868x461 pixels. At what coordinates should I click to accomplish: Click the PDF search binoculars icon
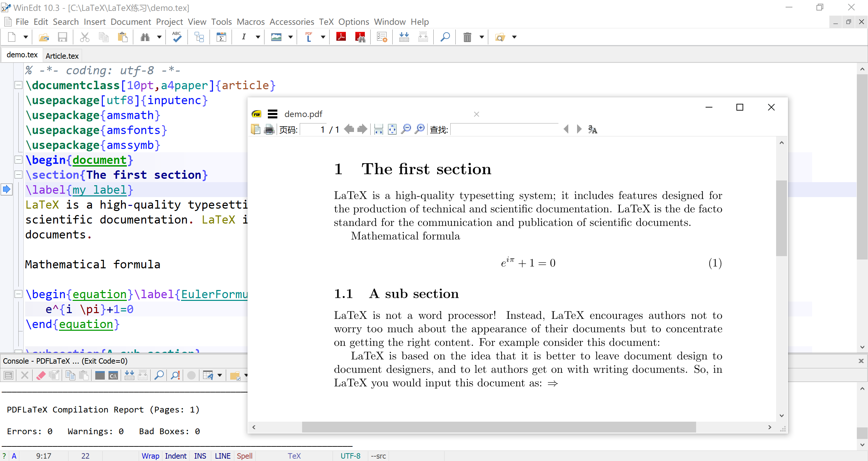(360, 37)
